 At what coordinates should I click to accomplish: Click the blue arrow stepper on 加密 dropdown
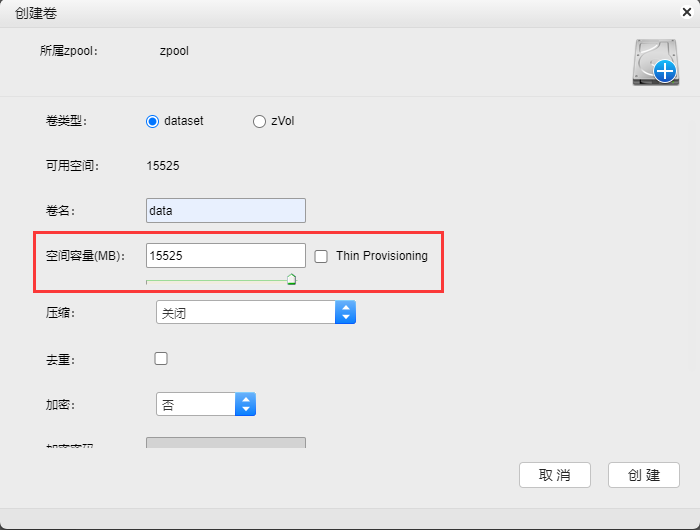pos(245,404)
